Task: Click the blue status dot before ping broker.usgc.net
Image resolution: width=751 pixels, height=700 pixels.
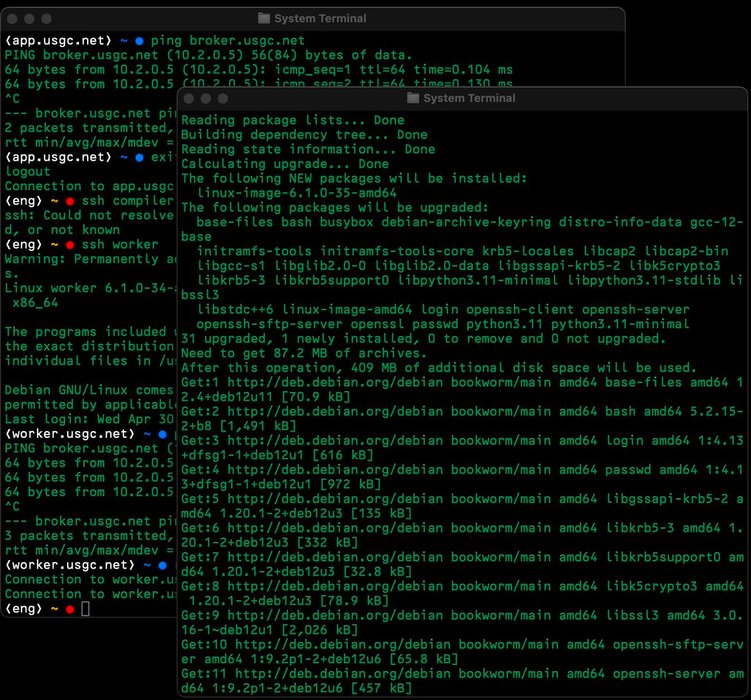Action: (x=139, y=41)
